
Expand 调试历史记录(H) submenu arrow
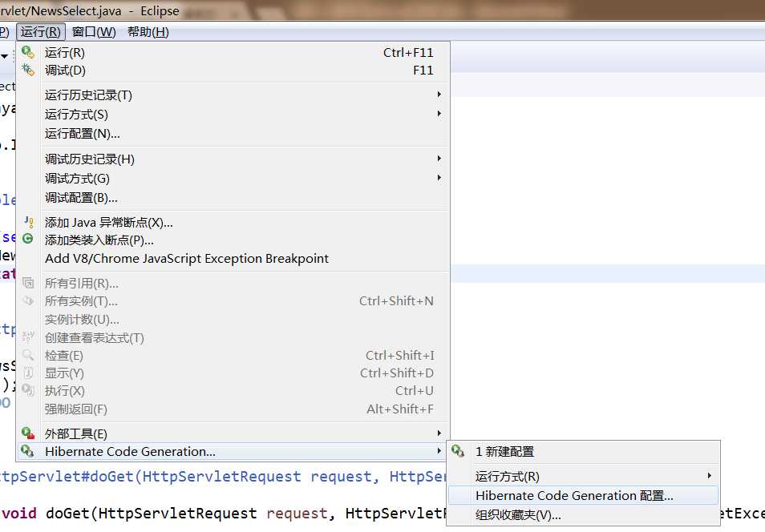pyautogui.click(x=439, y=159)
